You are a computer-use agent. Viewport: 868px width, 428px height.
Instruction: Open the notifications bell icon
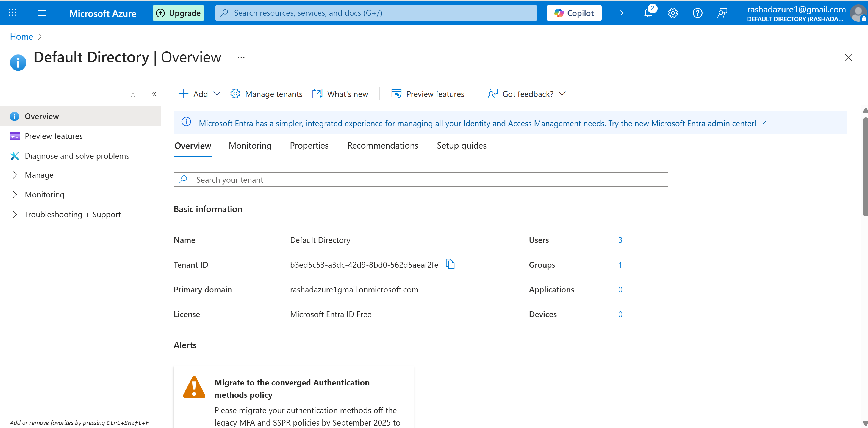pos(648,13)
